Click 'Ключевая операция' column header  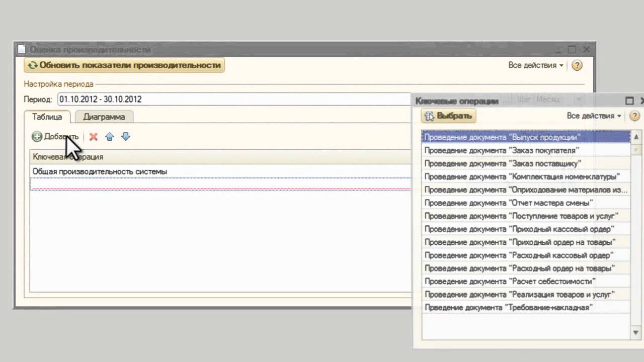click(x=220, y=157)
